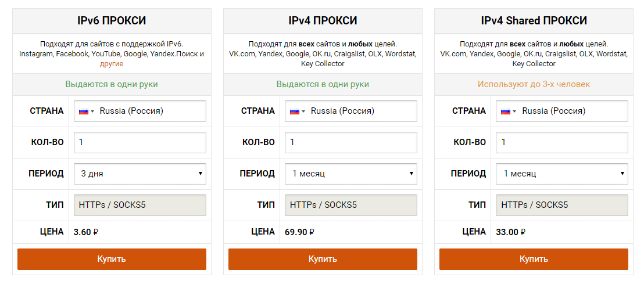Buy IPv4 Shared proxy with Купить
Screen dimensions: 644x281
tap(534, 259)
